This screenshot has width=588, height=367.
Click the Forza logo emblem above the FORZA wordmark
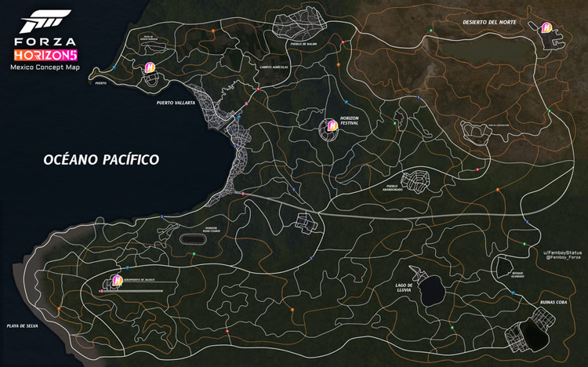pyautogui.click(x=45, y=21)
